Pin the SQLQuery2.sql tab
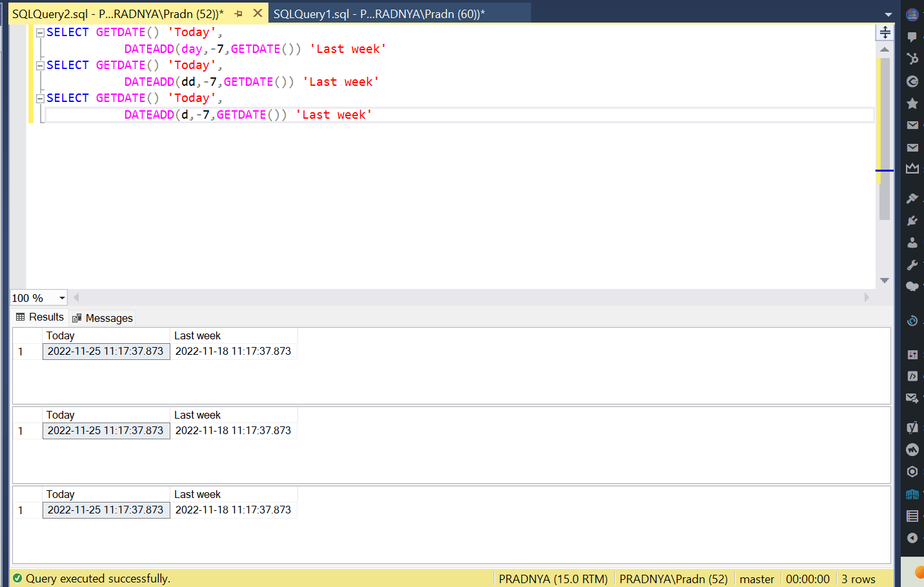Image resolution: width=924 pixels, height=587 pixels. 239,14
